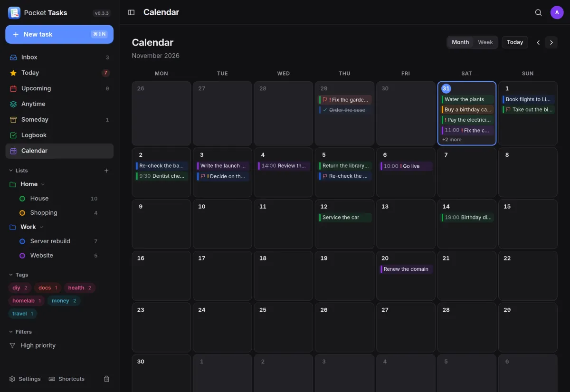Select the Shopping list circle icon
The image size is (570, 392).
pyautogui.click(x=22, y=213)
